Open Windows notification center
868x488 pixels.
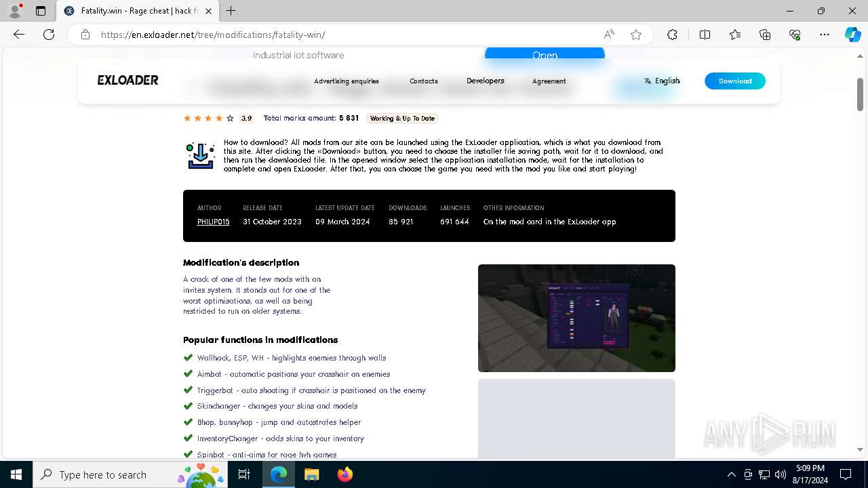[x=846, y=474]
